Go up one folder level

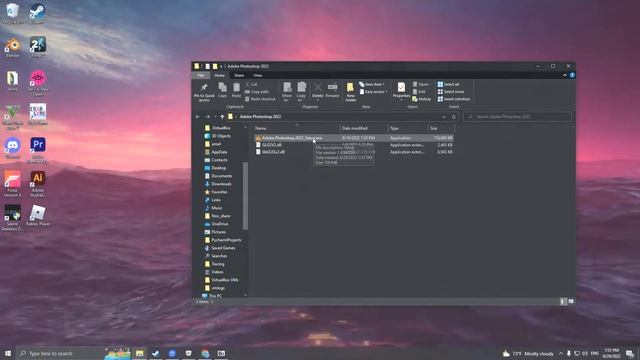[x=222, y=117]
